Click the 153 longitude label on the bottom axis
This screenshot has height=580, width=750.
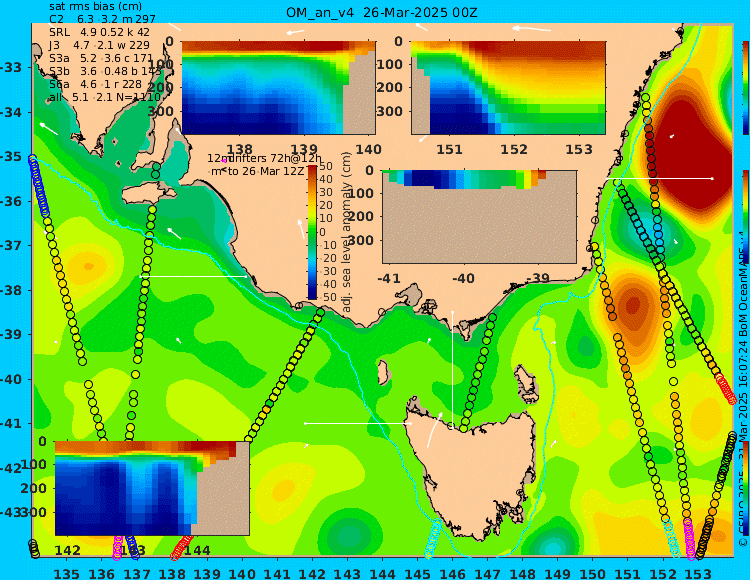(698, 573)
